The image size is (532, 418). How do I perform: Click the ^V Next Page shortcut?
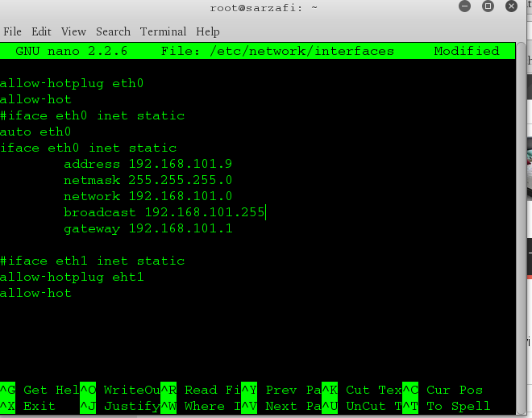pyautogui.click(x=281, y=406)
